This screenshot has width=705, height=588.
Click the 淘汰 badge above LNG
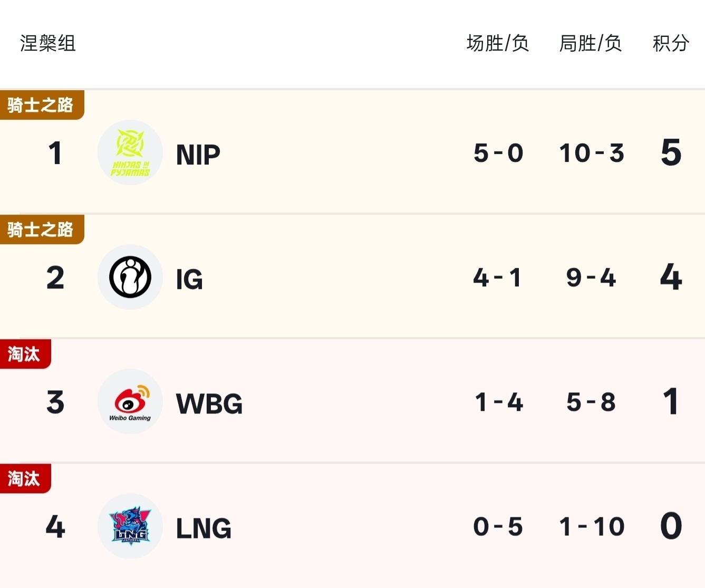25,478
